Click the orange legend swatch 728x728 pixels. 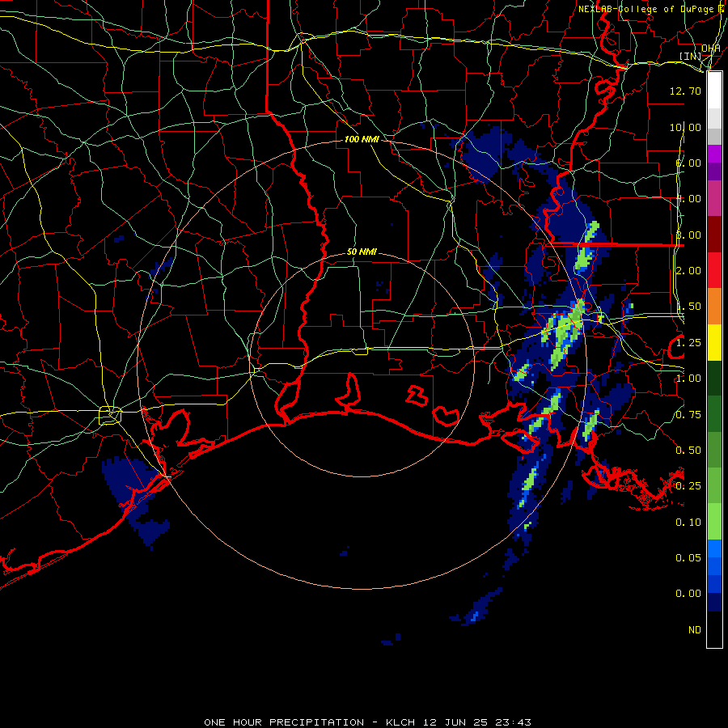[714, 307]
